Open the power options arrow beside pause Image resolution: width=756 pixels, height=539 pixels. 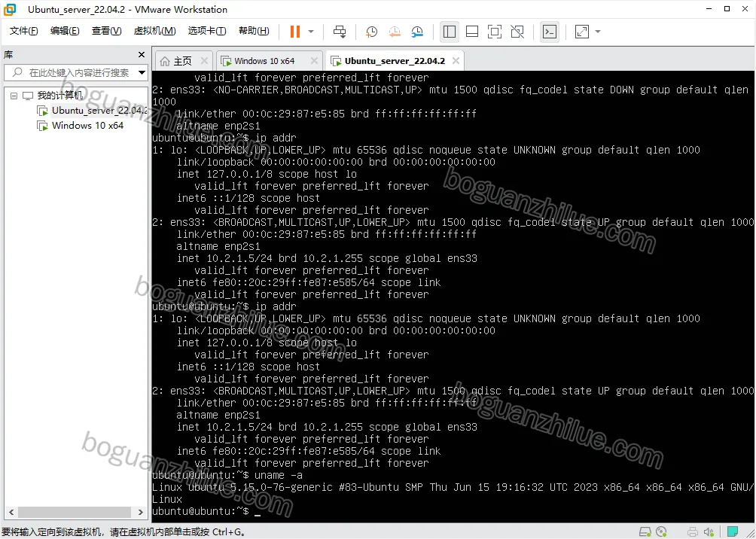pos(311,32)
